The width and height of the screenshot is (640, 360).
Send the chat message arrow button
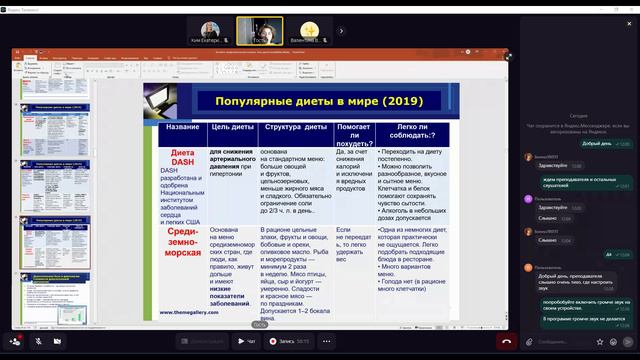(628, 342)
